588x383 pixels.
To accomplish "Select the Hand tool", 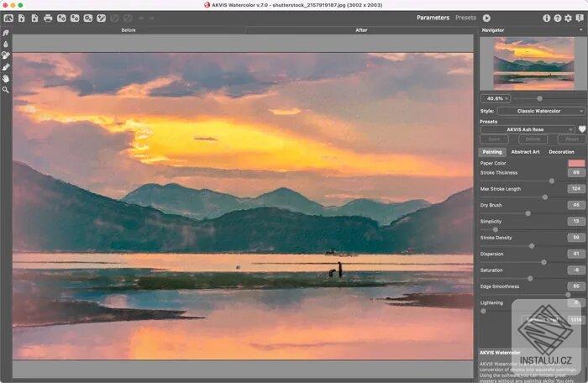I will point(6,79).
